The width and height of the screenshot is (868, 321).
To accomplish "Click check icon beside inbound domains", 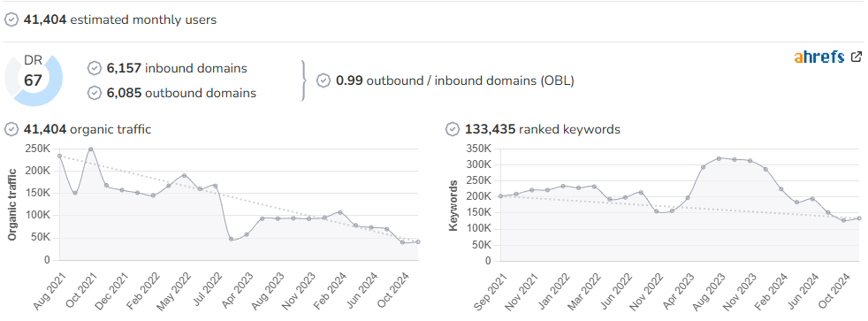I will click(95, 68).
